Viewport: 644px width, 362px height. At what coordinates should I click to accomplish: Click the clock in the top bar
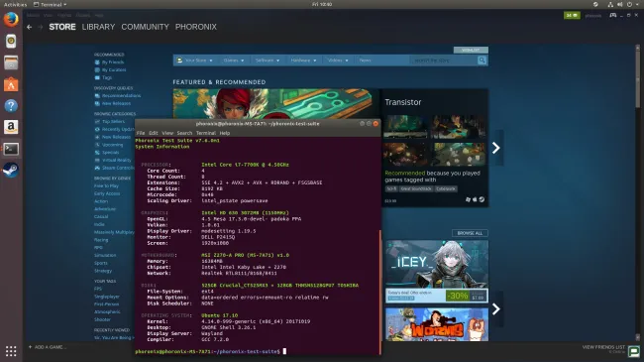pos(322,4)
